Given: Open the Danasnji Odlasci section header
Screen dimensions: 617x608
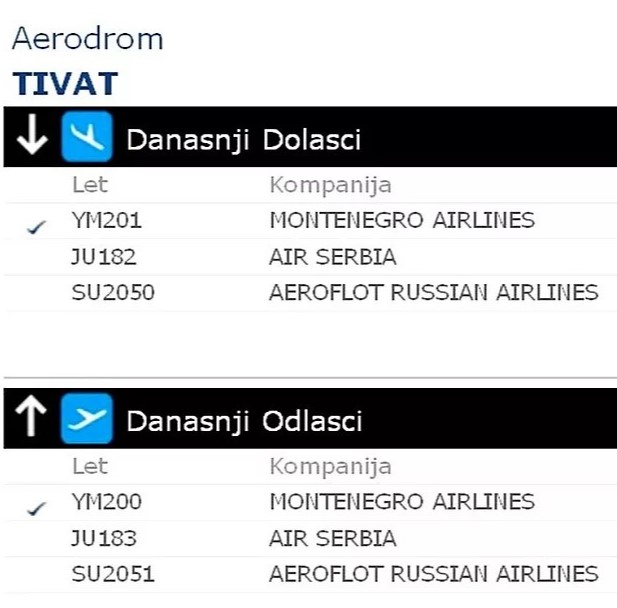Looking at the screenshot, I should coord(244,421).
